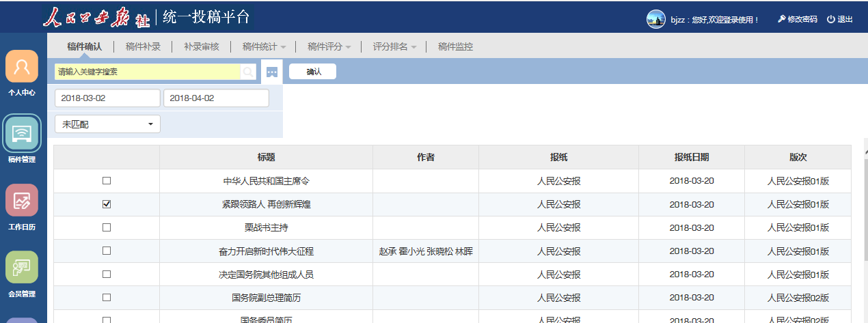
Task: Click the keyword search input field
Action: point(148,72)
